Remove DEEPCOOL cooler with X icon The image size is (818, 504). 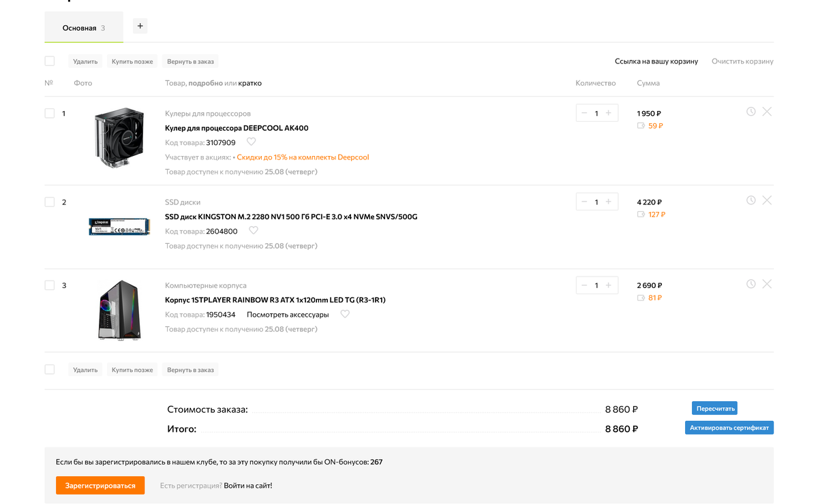pyautogui.click(x=767, y=112)
